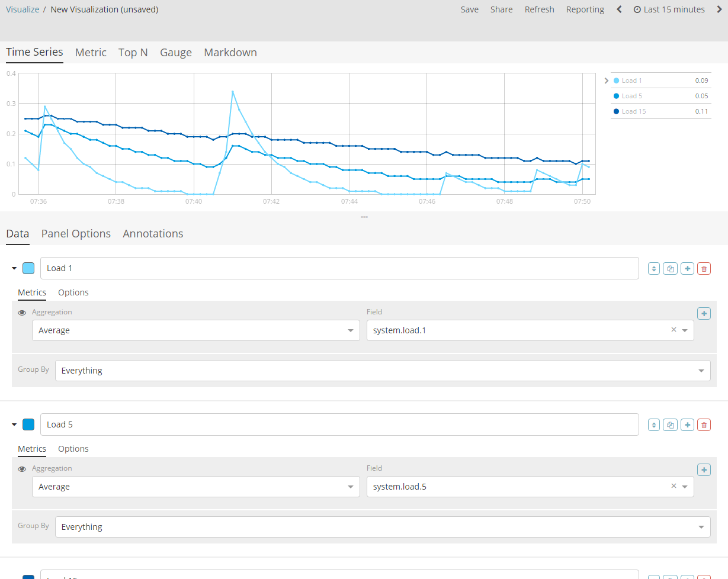The height and width of the screenshot is (579, 728).
Task: Clone the Load 1 series
Action: coord(670,268)
